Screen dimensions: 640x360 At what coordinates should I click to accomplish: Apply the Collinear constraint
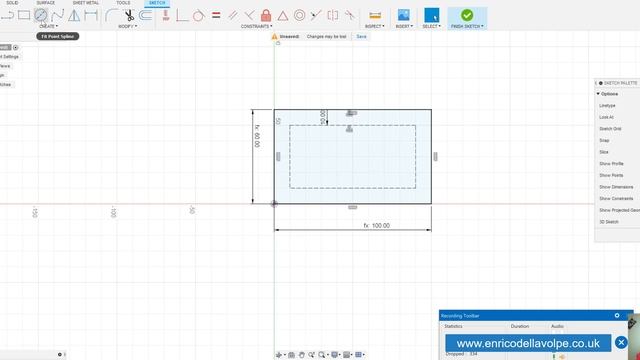tap(316, 16)
